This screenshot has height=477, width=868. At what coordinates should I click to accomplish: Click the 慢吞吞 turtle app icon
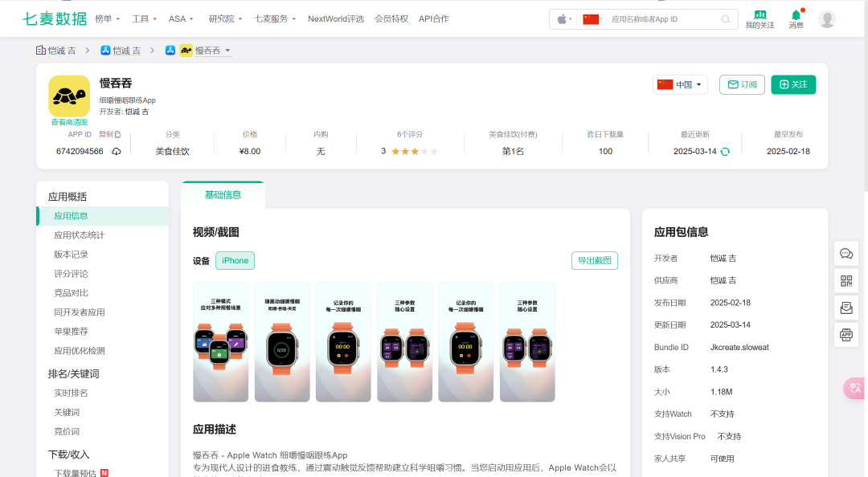[69, 96]
